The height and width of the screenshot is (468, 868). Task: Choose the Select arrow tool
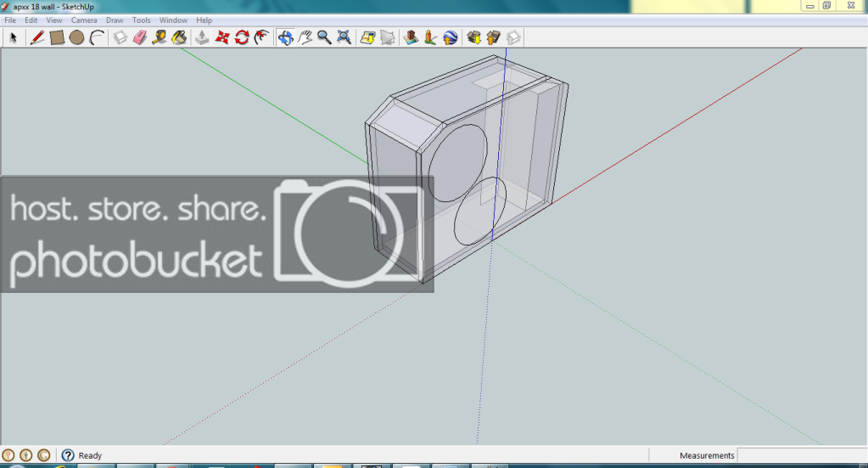click(x=14, y=37)
